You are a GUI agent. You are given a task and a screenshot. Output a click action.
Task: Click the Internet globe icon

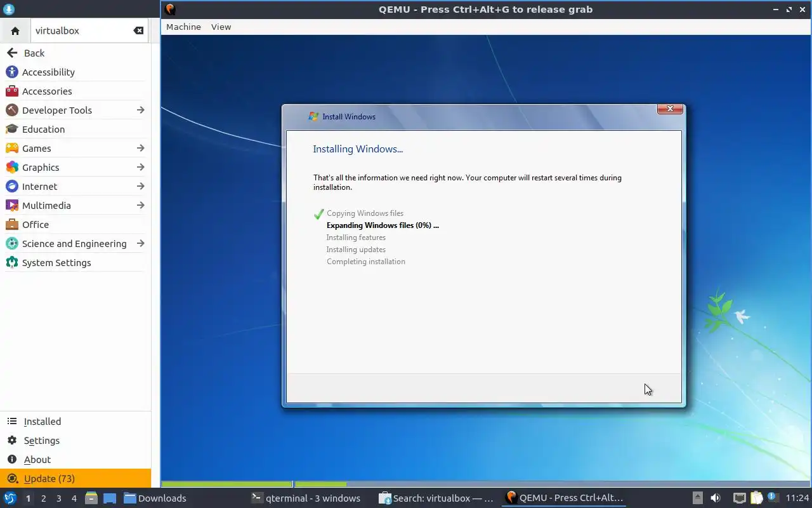(x=11, y=187)
